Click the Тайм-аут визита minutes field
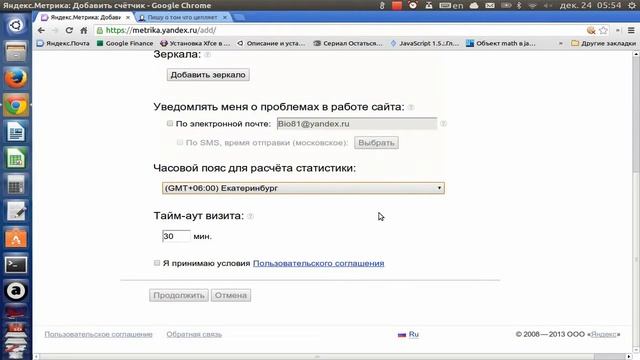 pos(176,236)
